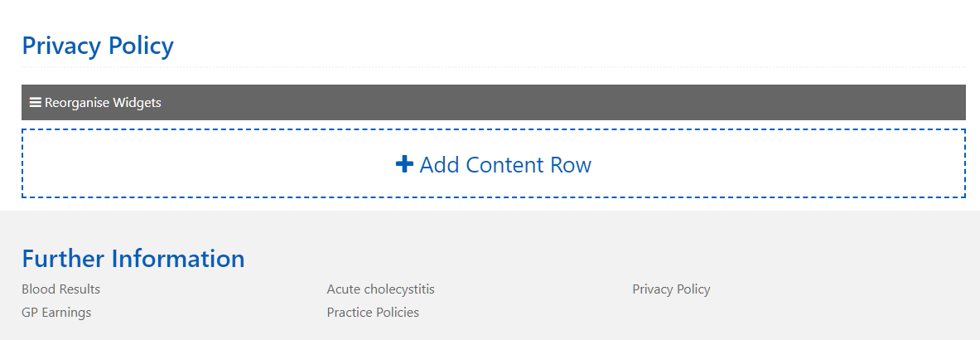The height and width of the screenshot is (340, 980).
Task: Click the word Policy in the page heading
Action: [x=139, y=46]
